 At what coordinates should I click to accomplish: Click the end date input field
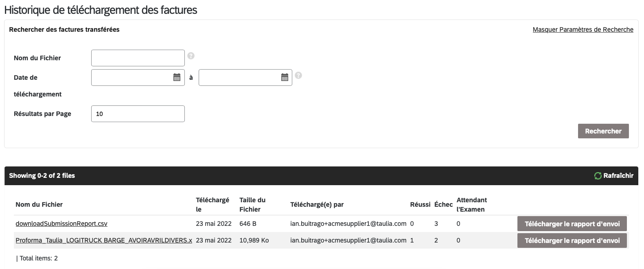coord(239,77)
